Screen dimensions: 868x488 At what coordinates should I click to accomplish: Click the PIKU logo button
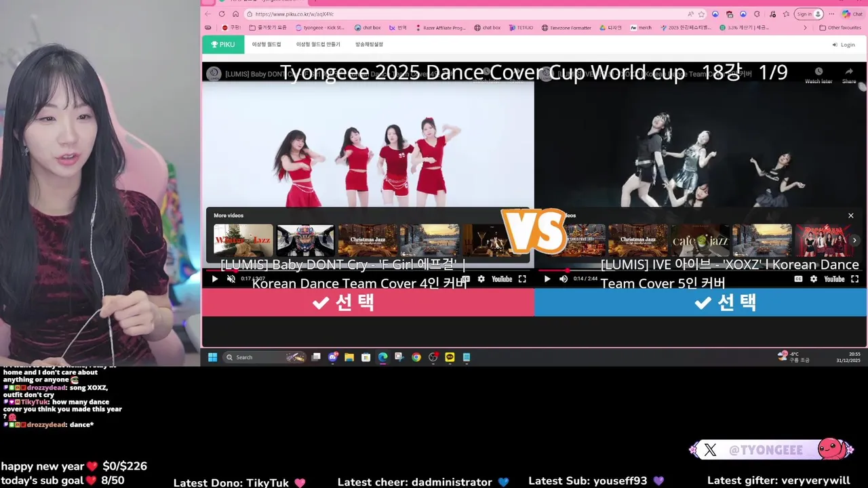coord(222,45)
